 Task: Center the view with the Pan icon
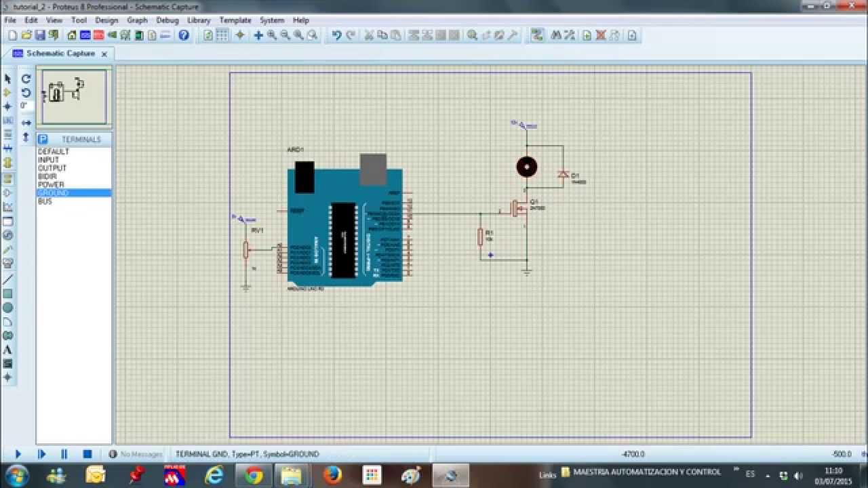(258, 35)
